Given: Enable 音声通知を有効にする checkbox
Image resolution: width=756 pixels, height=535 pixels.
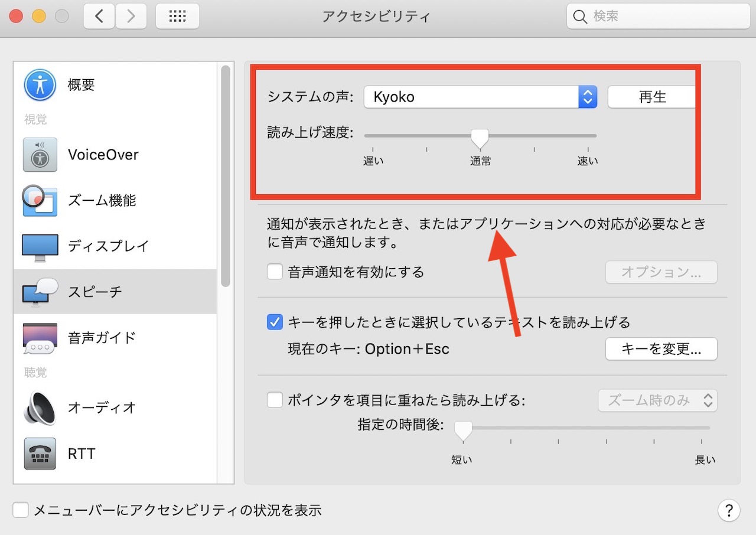Looking at the screenshot, I should pos(275,272).
